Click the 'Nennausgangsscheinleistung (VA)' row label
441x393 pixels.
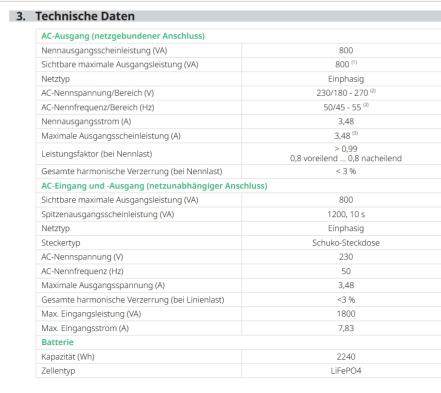(x=104, y=50)
